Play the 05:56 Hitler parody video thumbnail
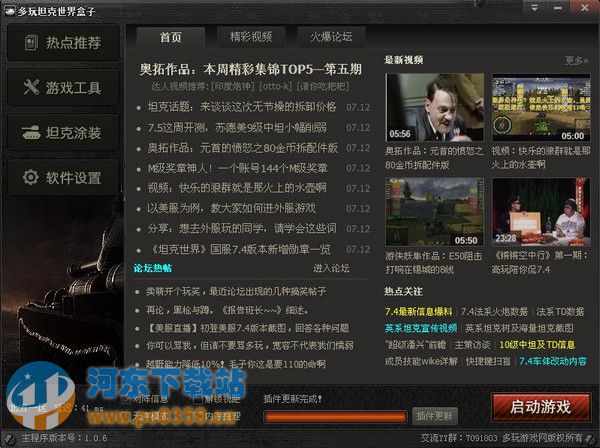 [435, 107]
